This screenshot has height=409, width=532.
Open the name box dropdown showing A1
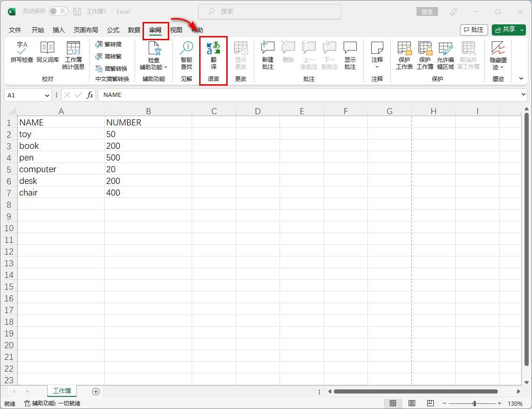pyautogui.click(x=46, y=95)
